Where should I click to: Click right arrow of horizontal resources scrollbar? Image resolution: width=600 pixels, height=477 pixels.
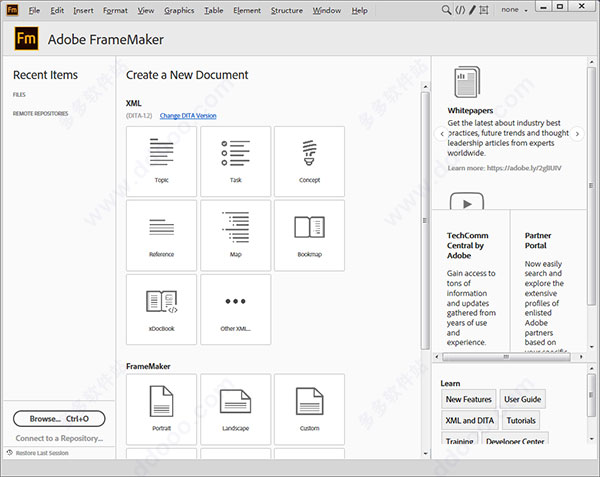point(581,357)
